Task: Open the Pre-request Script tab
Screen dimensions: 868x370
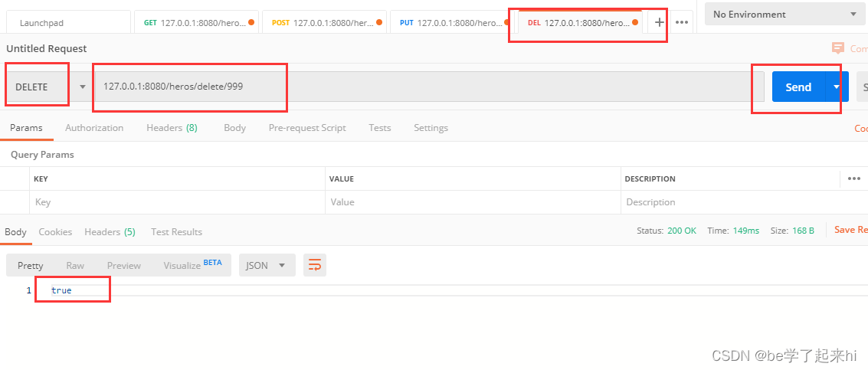Action: coord(307,128)
